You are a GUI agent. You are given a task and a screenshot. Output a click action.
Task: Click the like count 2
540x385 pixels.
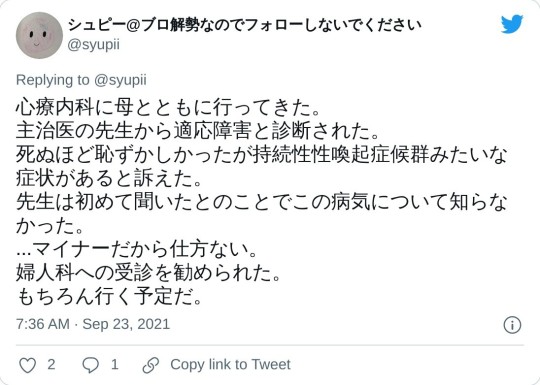[51, 364]
